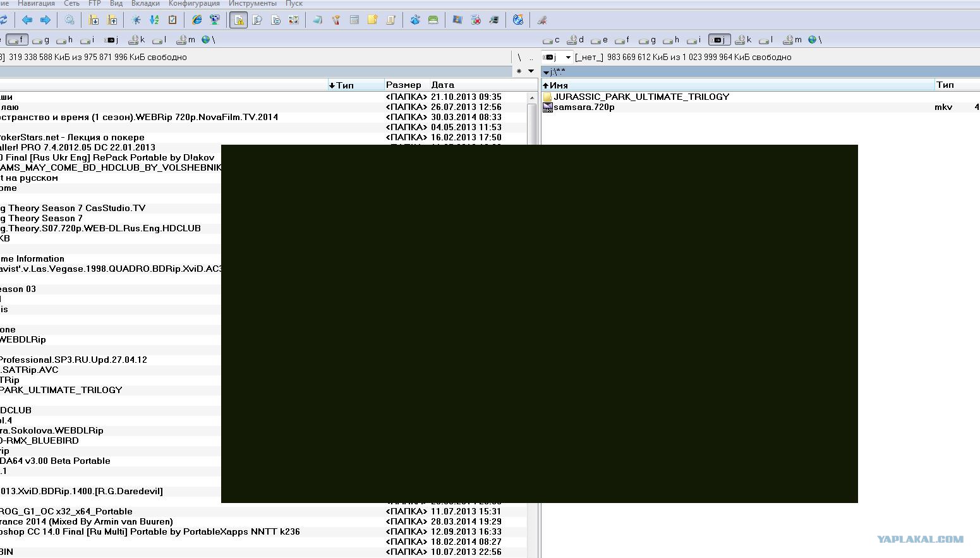The image size is (980, 558).
Task: Select 'Professional.SP3.RU.Upd.27.04.12' row
Action: pos(73,360)
